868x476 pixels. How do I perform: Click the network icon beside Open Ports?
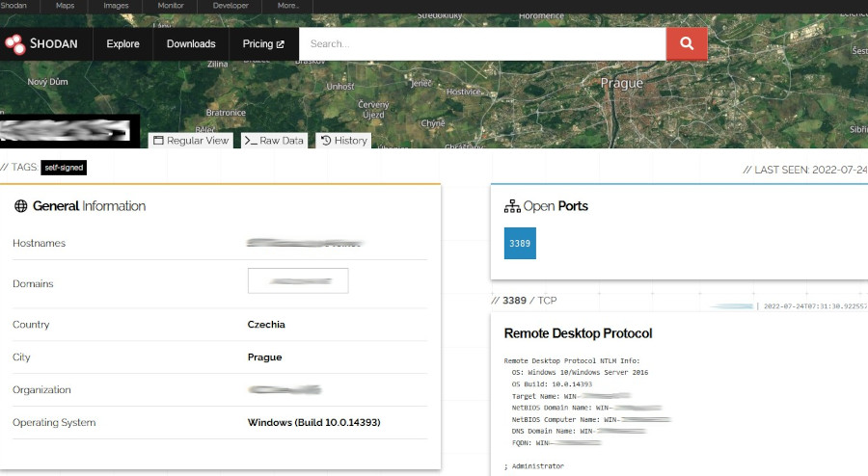click(x=512, y=206)
